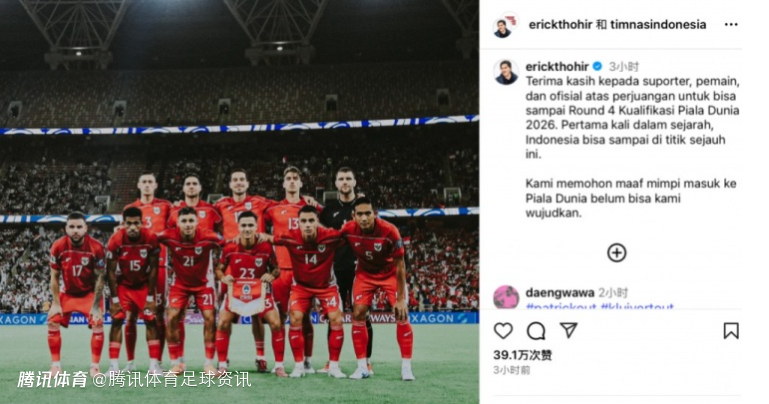Image resolution: width=769 pixels, height=404 pixels.
Task: Open erickthohir header profile avatar
Action: [506, 25]
